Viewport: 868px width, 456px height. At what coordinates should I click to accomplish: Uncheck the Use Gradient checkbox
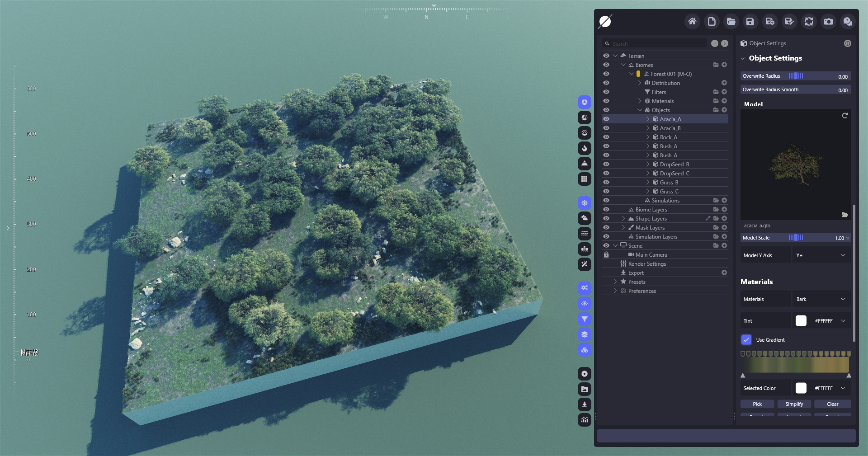click(x=746, y=340)
